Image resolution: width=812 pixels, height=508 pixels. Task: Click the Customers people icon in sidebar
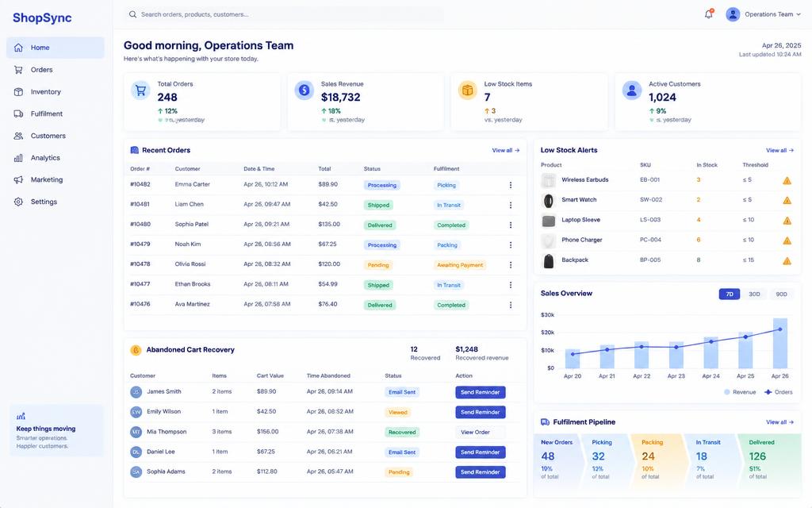point(19,136)
